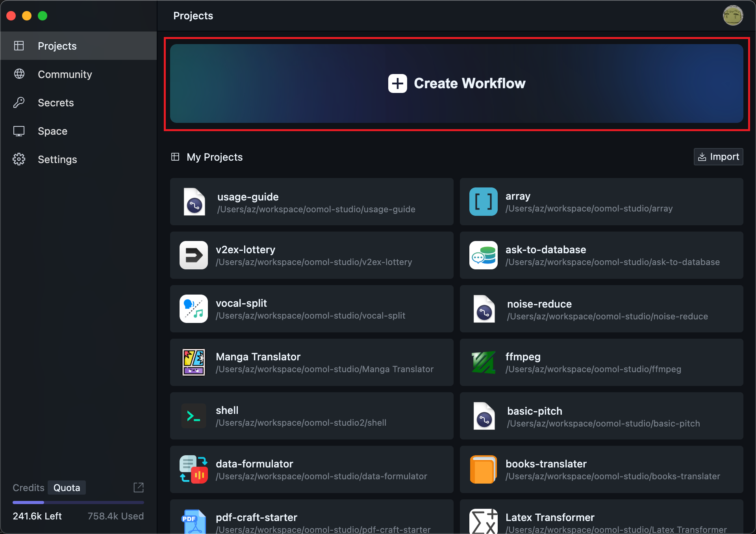Open vocal-split project icon

point(193,309)
